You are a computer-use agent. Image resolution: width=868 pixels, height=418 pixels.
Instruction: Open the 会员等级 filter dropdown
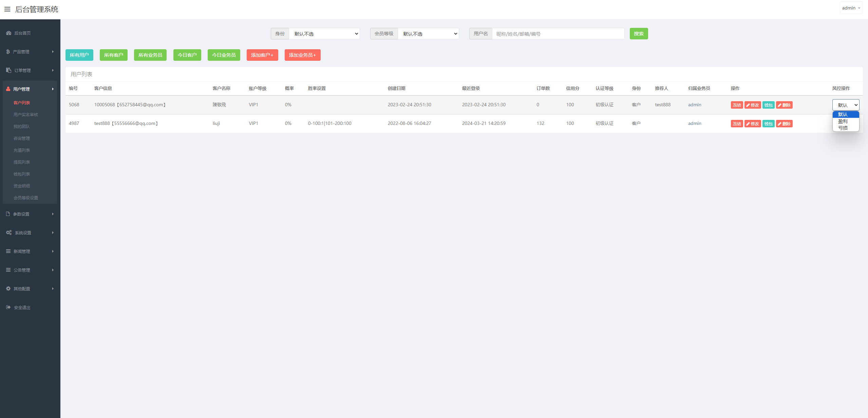[x=428, y=34]
